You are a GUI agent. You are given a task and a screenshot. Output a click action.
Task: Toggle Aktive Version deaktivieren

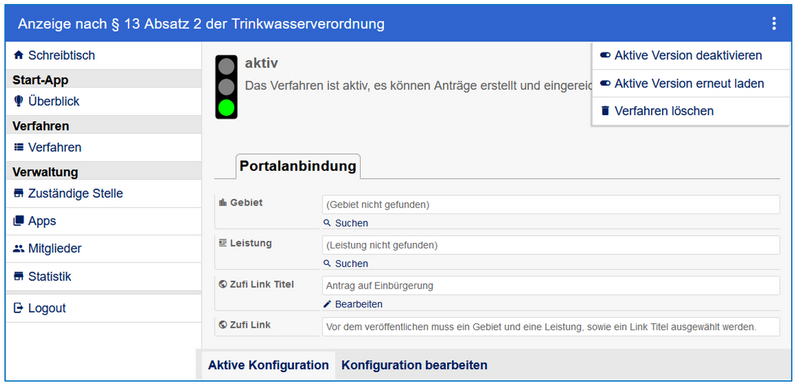coord(680,55)
